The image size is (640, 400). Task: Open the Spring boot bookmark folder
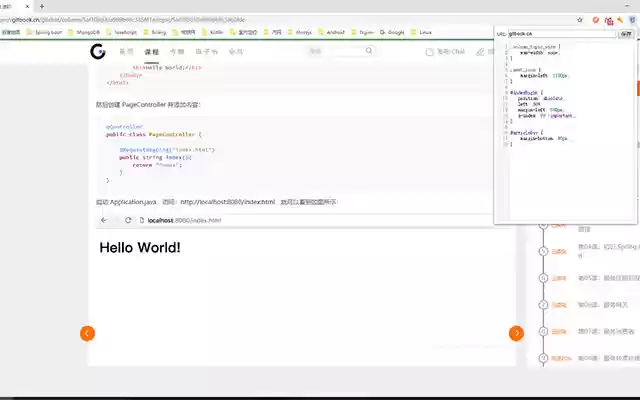point(44,32)
